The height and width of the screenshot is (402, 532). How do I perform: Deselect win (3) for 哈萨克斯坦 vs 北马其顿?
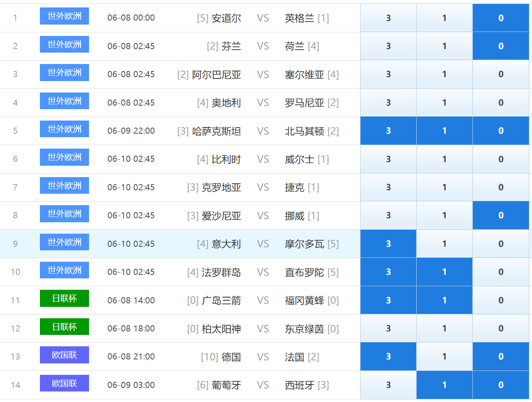(388, 131)
